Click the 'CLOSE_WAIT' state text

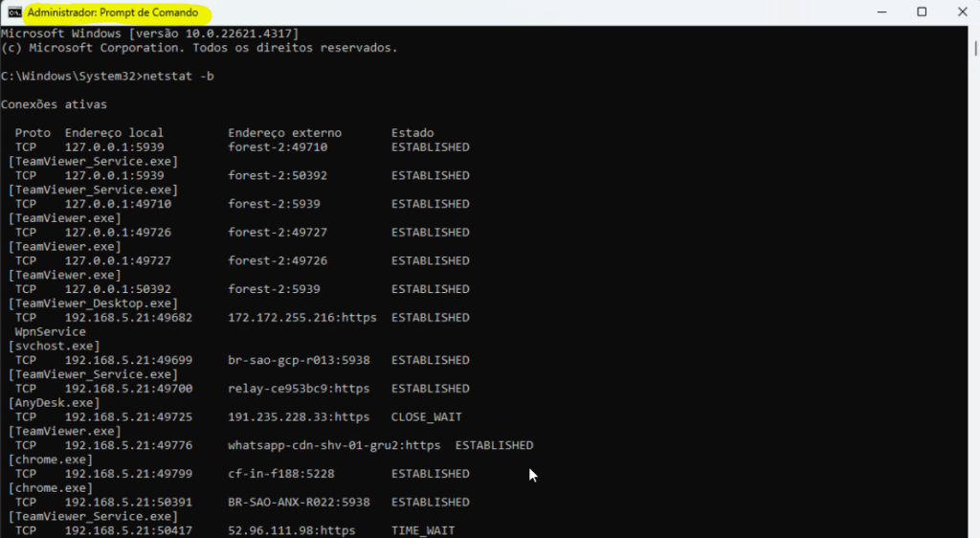[x=426, y=416]
